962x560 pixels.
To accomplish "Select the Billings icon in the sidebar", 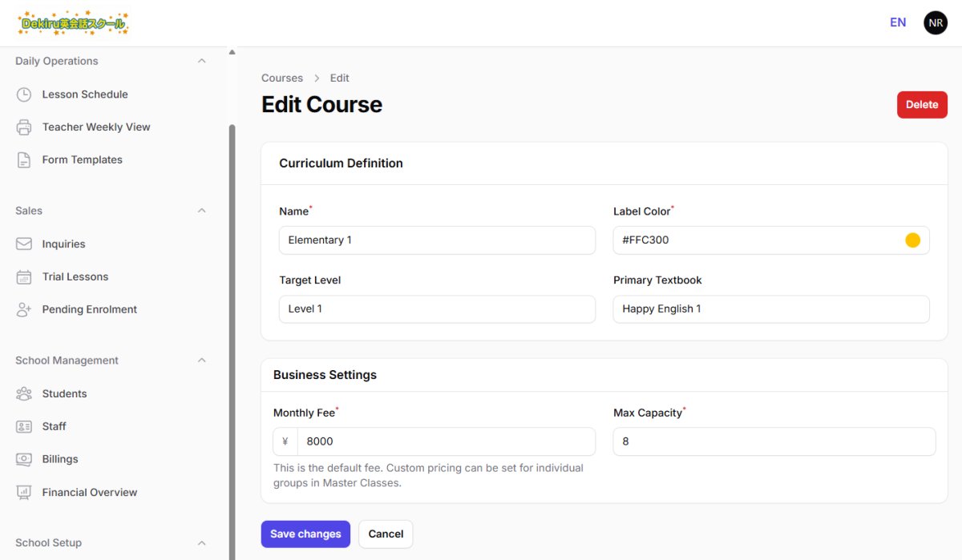I will 24,459.
